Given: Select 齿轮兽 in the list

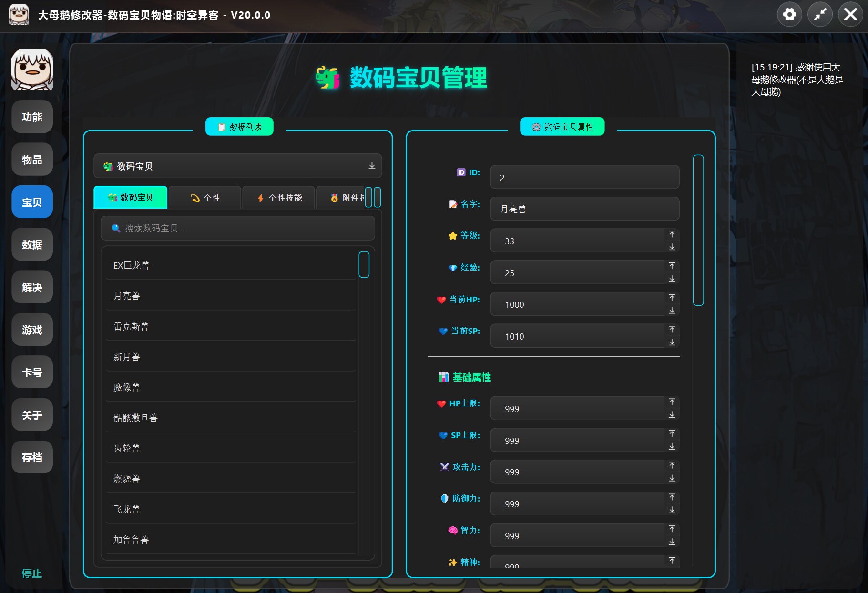Looking at the screenshot, I should (231, 448).
